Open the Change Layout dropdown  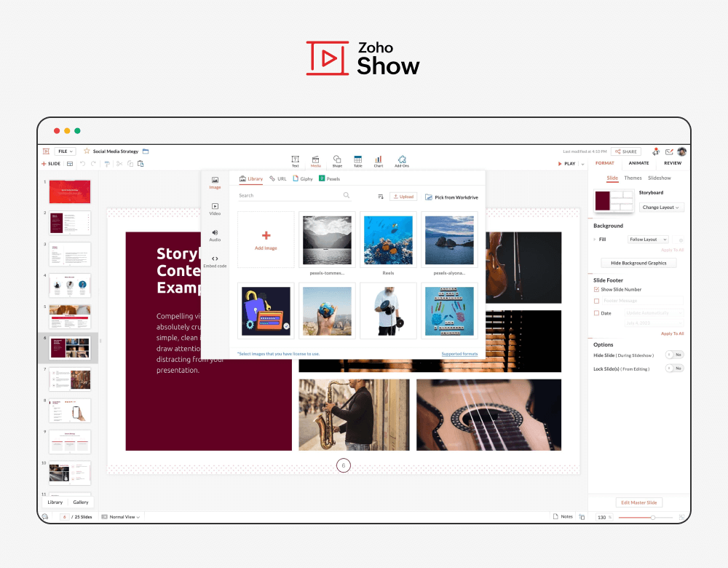(x=661, y=207)
